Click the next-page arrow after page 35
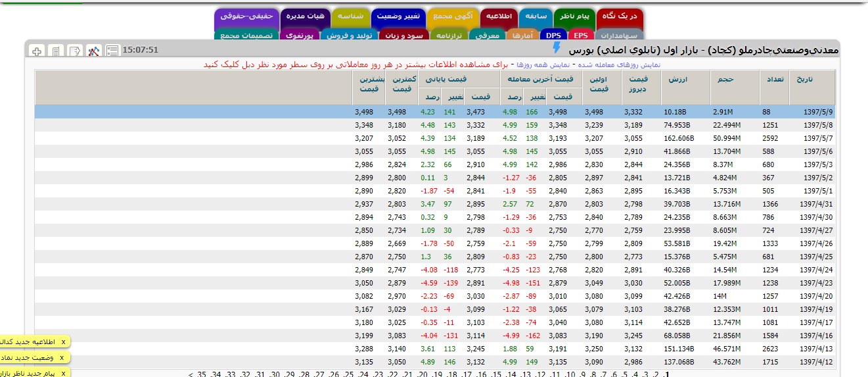Screen dimensions: 868x377 [x=191, y=374]
